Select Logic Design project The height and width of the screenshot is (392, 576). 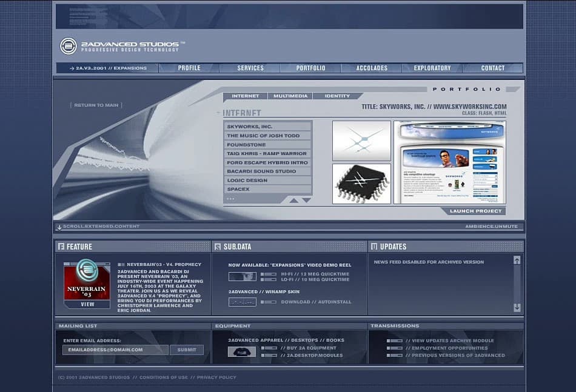click(x=267, y=180)
